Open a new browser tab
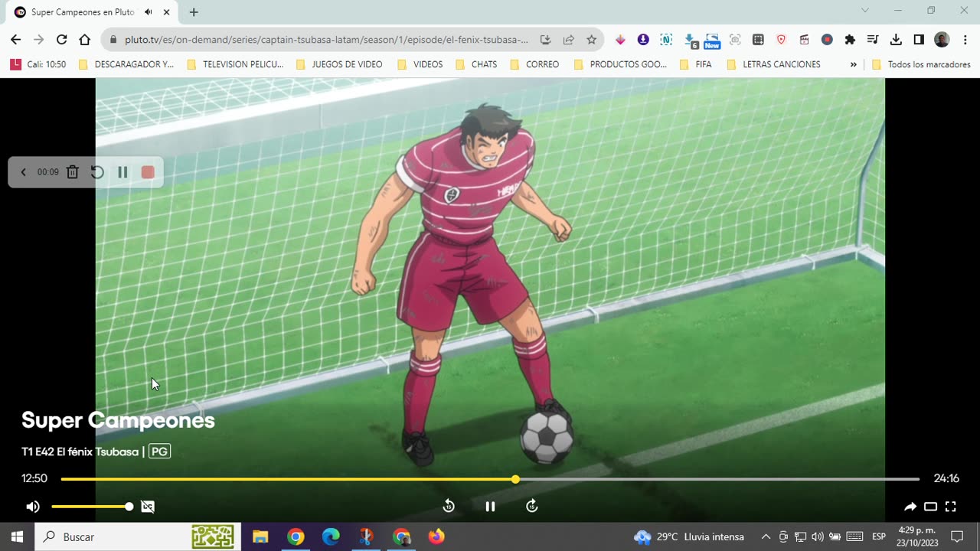The width and height of the screenshot is (980, 551). [194, 12]
